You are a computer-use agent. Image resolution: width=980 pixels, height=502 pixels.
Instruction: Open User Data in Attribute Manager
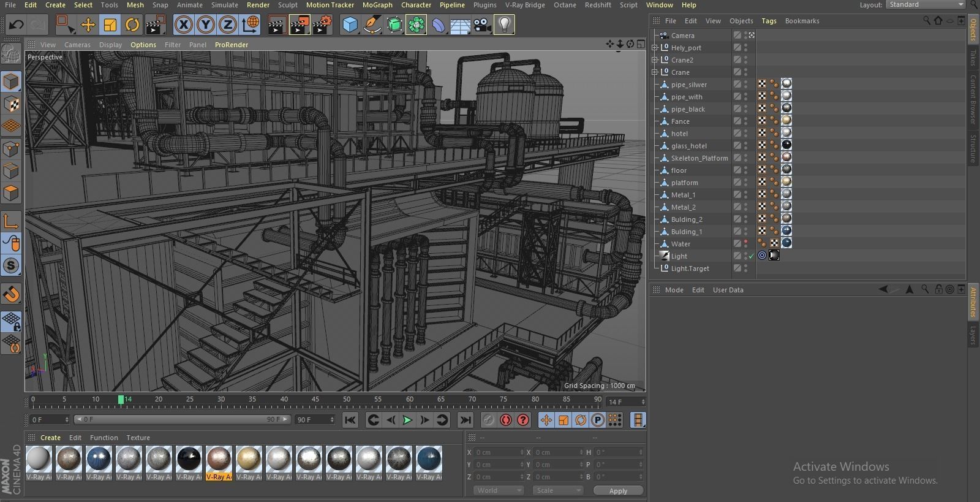tap(728, 290)
